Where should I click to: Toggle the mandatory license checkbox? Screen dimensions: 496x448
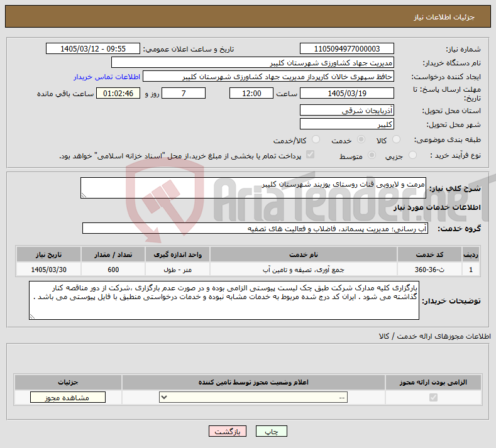click(x=433, y=397)
